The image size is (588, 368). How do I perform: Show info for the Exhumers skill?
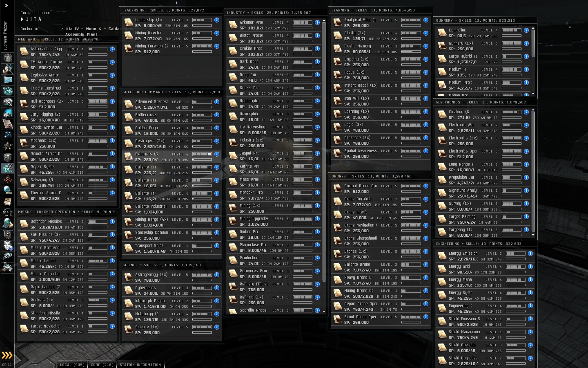click(x=217, y=154)
